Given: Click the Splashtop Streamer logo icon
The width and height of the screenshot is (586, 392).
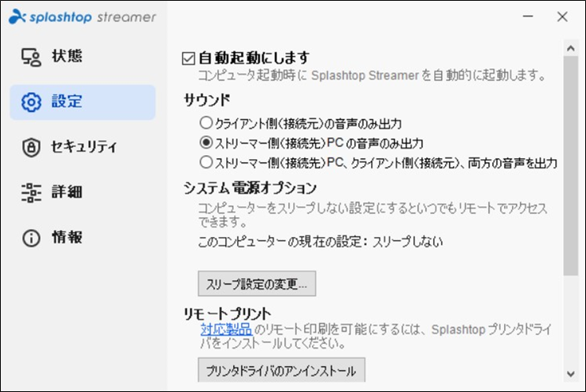Looking at the screenshot, I should pos(17,17).
